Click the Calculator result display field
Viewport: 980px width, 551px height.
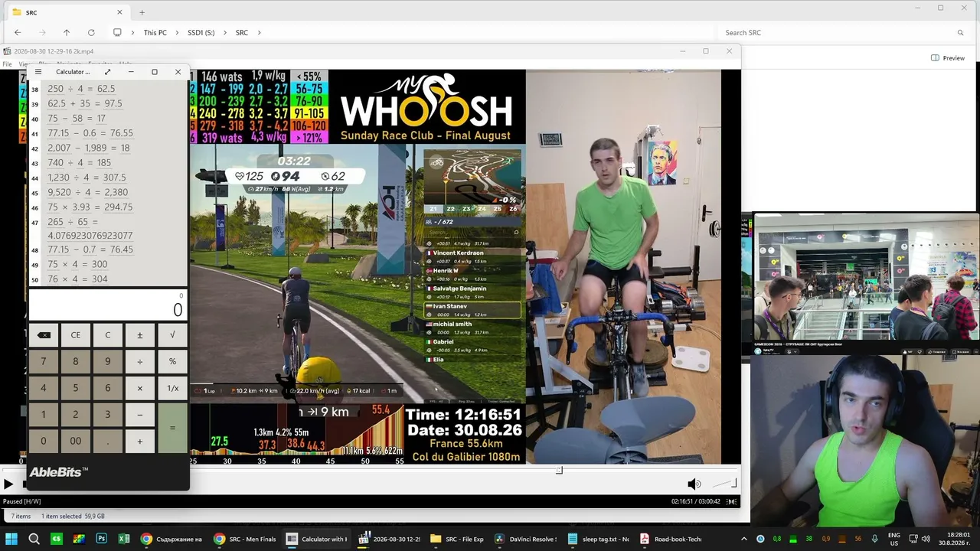pos(107,305)
